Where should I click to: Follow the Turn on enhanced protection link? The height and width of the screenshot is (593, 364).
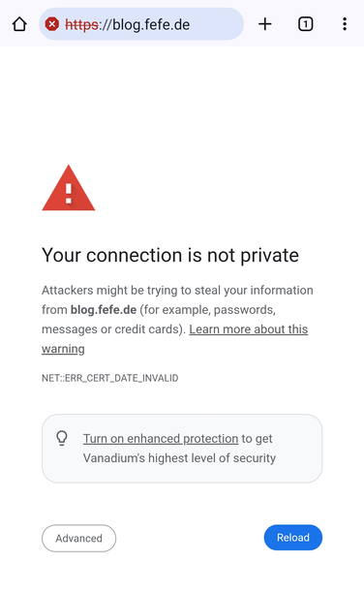pyautogui.click(x=161, y=438)
